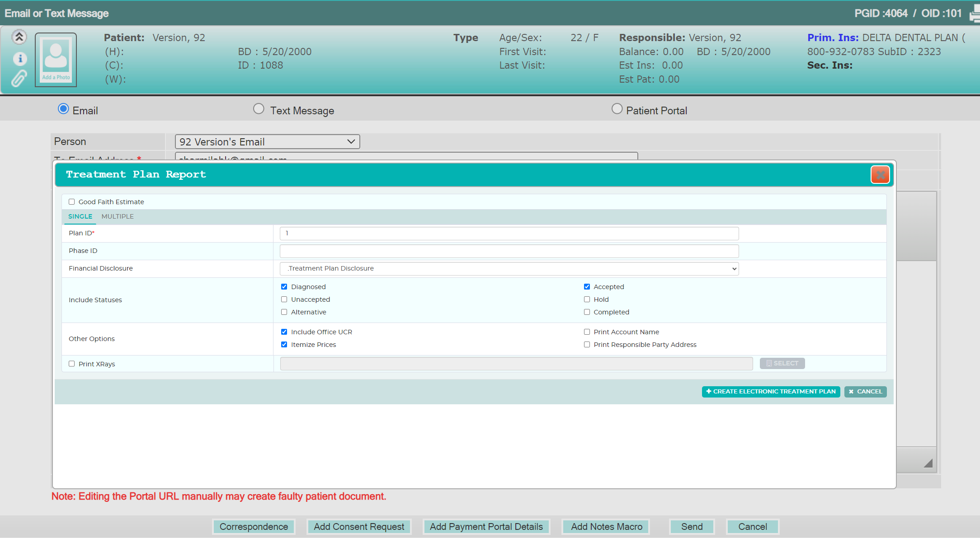Enable Good Faith Estimate checkbox
The width and height of the screenshot is (980, 538).
pos(71,202)
